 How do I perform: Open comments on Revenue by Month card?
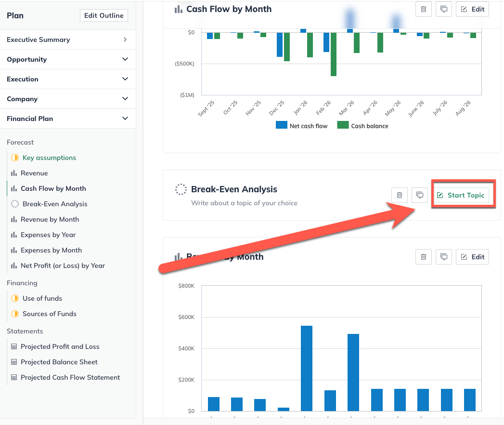(x=444, y=257)
